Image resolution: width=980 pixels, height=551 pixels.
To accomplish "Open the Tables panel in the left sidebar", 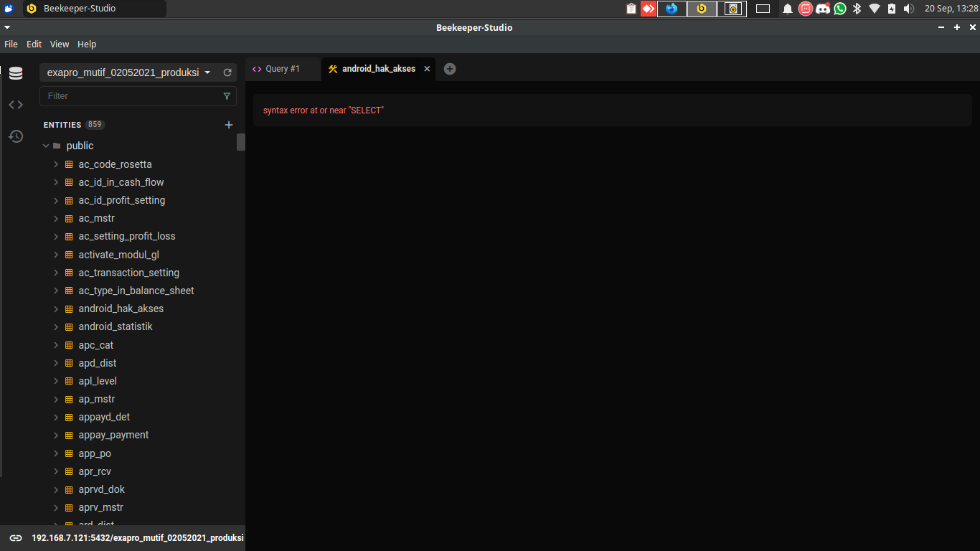I will [x=16, y=72].
